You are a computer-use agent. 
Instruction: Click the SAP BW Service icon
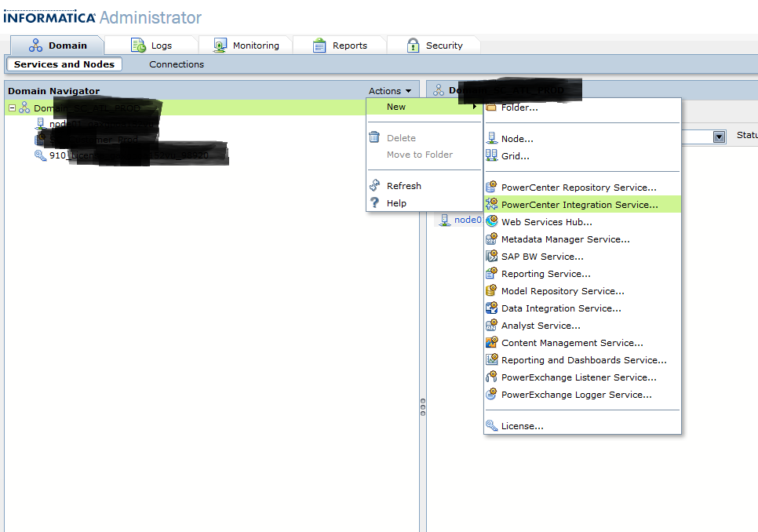[x=492, y=257]
